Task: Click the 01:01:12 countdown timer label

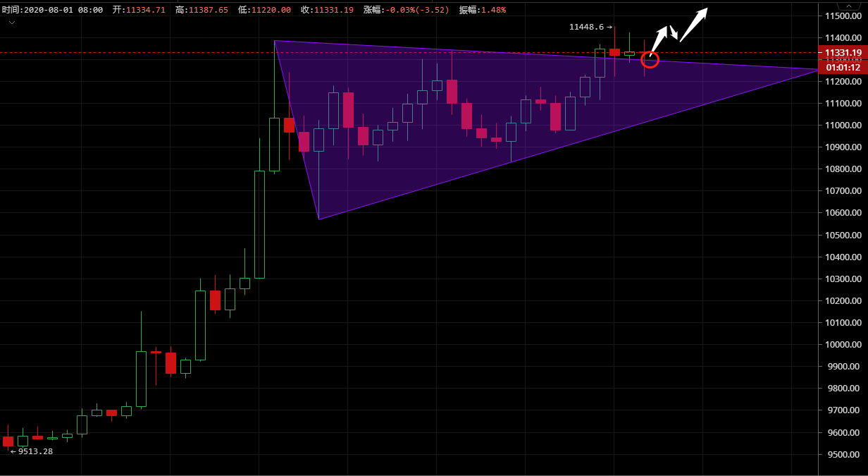Action: pos(843,67)
